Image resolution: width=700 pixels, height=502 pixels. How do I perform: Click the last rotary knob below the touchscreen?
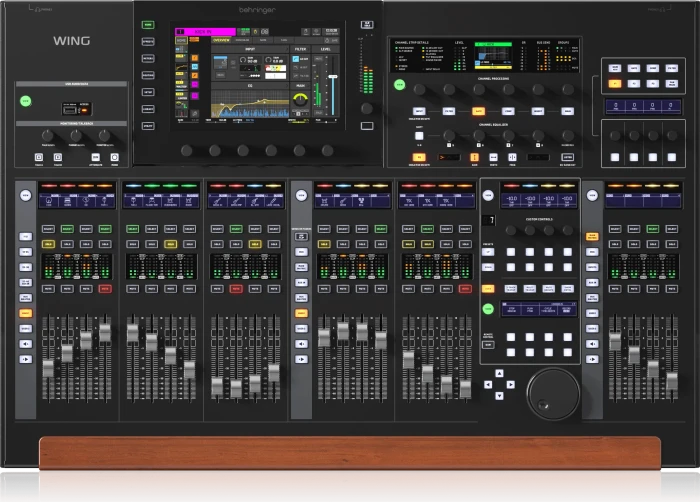(x=327, y=151)
